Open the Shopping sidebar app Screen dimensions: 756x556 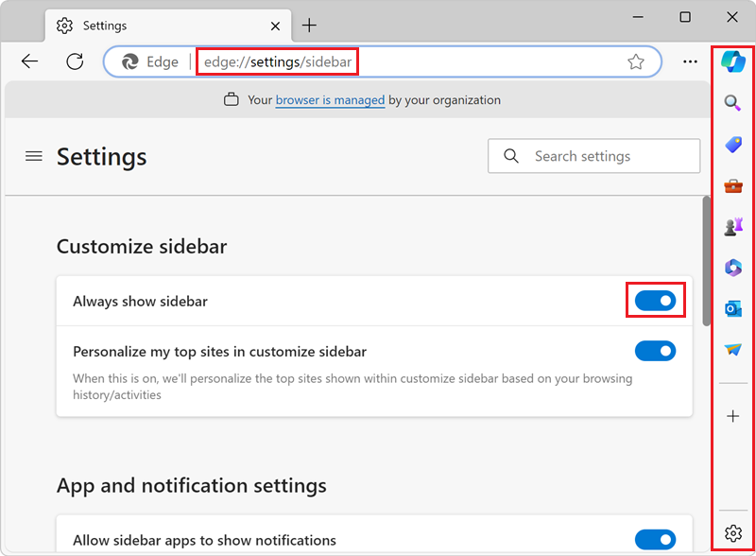(x=732, y=144)
